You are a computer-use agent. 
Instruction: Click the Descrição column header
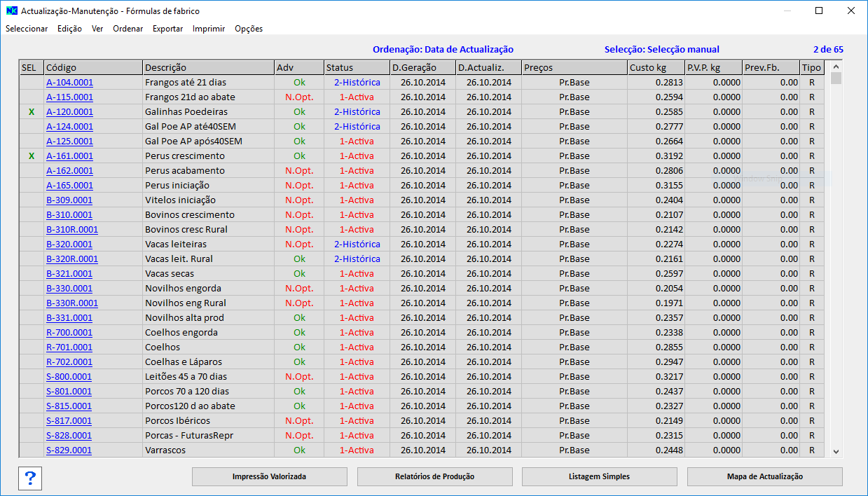[x=209, y=68]
